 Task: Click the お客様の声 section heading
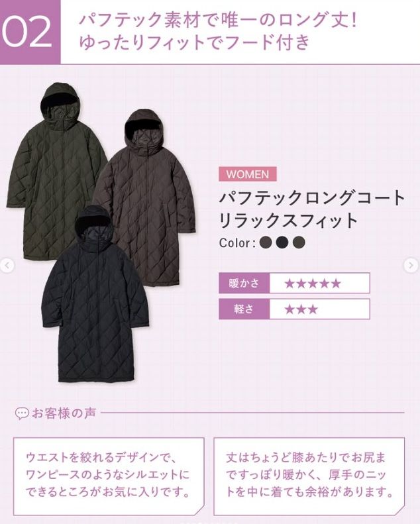(64, 413)
